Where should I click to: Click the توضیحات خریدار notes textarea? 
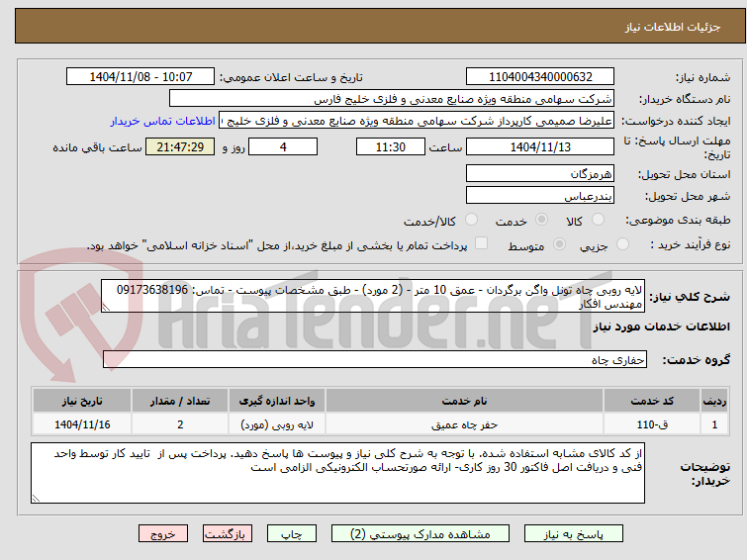(x=337, y=473)
